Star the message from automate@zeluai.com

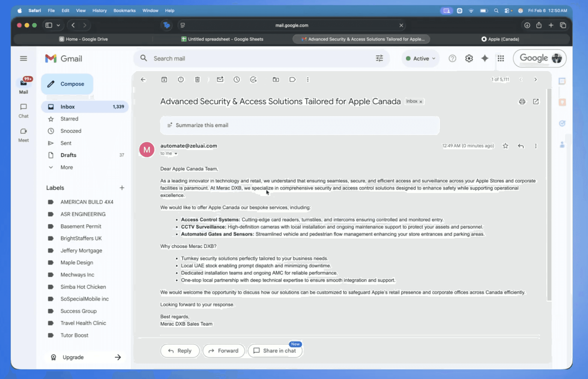[505, 146]
